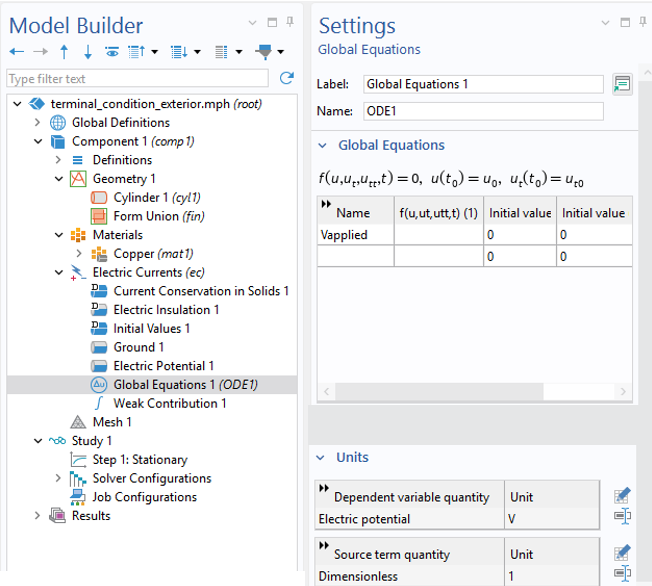The width and height of the screenshot is (652, 586).
Task: Collapse the Geometry 1 node
Action: click(59, 179)
